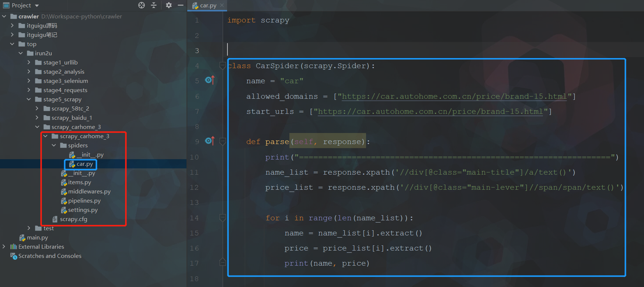Collapse the spiders folder arrow

54,145
